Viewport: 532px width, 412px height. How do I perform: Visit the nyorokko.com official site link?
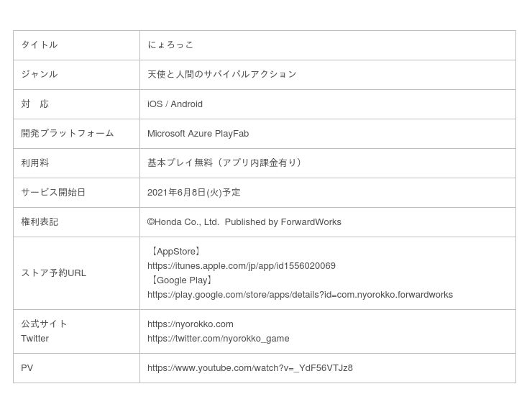click(190, 324)
